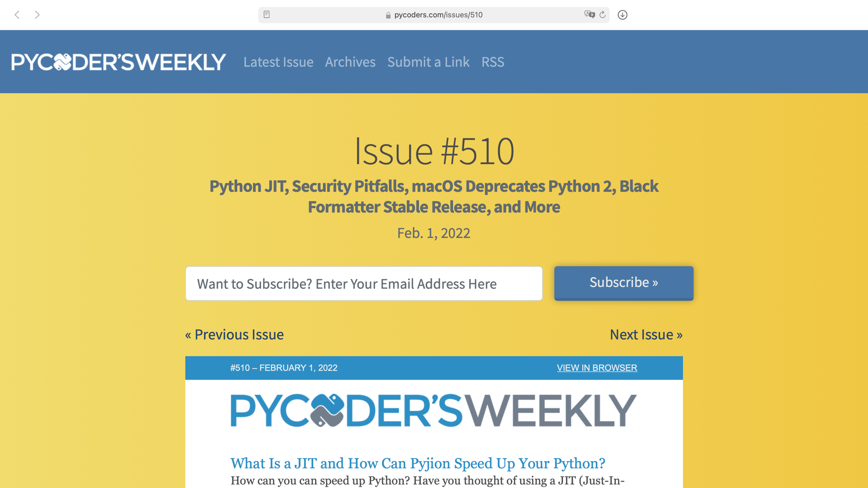The width and height of the screenshot is (868, 488).
Task: Click the Previous Issue navigation link
Action: [x=234, y=333]
